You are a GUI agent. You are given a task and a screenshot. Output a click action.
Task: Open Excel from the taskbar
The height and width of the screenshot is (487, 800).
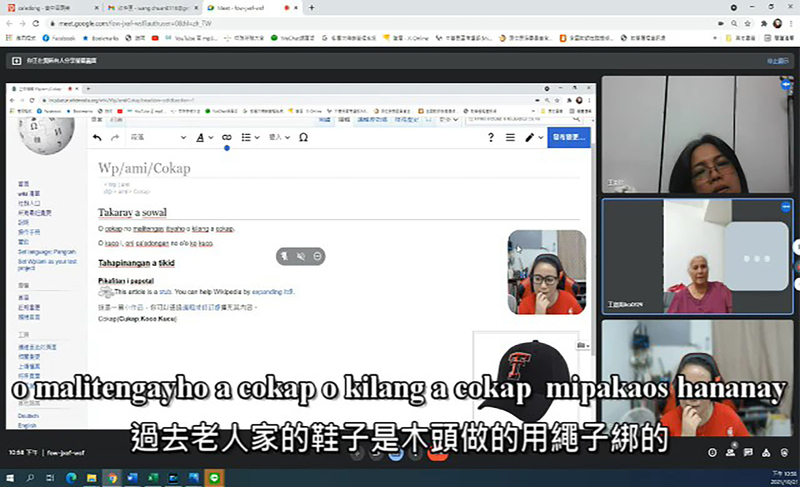[153, 478]
